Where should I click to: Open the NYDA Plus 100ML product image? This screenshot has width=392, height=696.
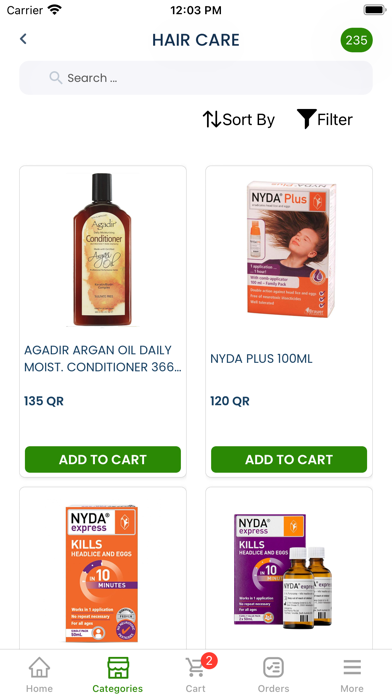click(x=291, y=249)
